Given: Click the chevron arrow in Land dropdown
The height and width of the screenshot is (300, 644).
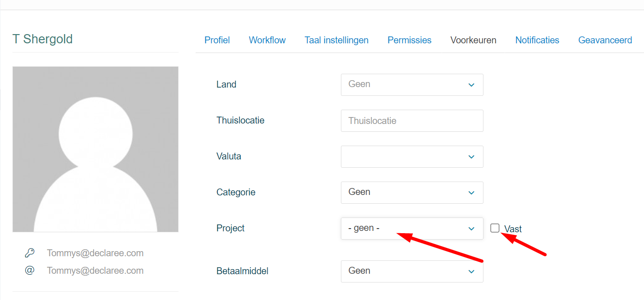Looking at the screenshot, I should 471,85.
